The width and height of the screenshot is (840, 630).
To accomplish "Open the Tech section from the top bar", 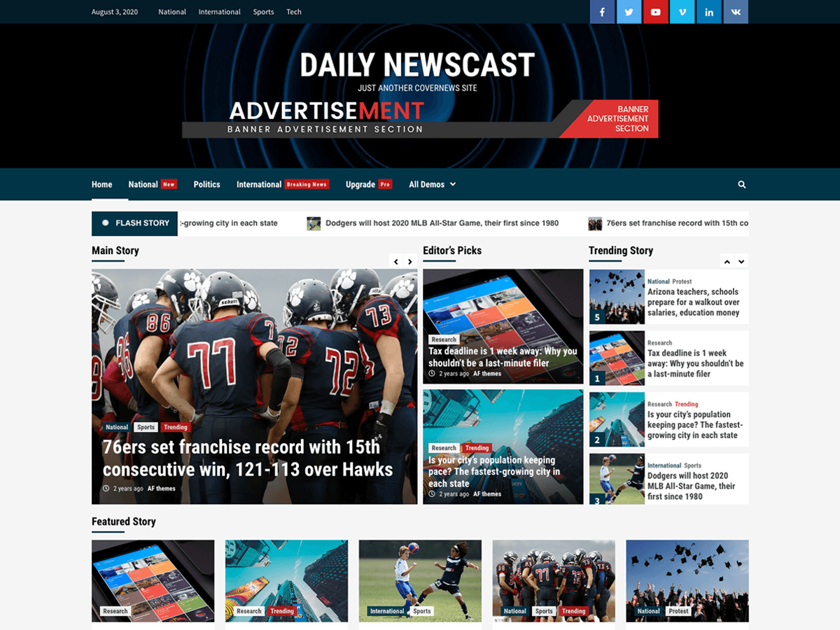I will (293, 12).
